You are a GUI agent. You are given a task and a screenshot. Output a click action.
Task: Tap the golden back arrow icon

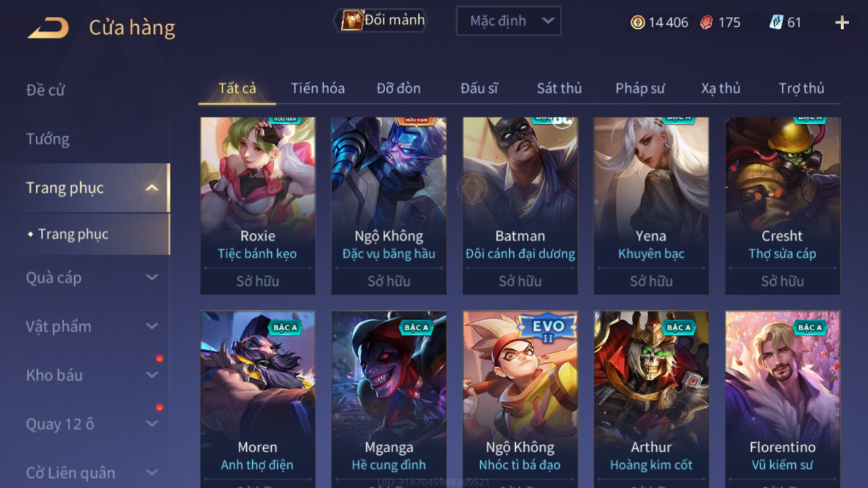pos(48,28)
